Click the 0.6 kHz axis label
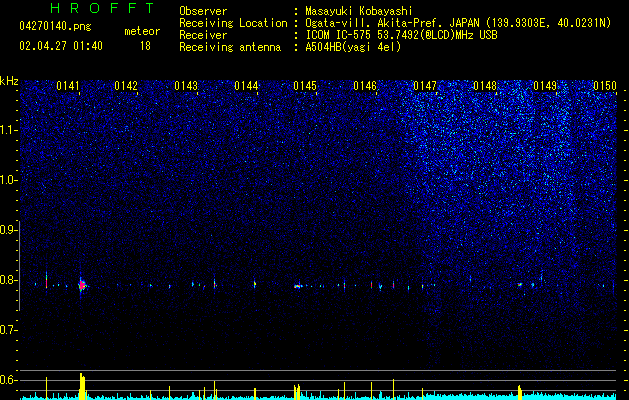Image resolution: width=629 pixels, height=400 pixels. pyautogui.click(x=8, y=380)
